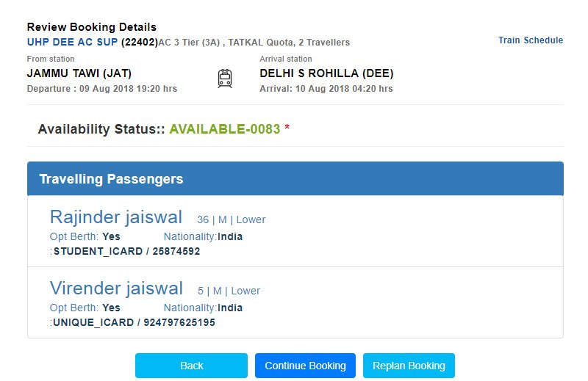Click the red asterisk beside availability
588x381 pixels.
coord(287,128)
